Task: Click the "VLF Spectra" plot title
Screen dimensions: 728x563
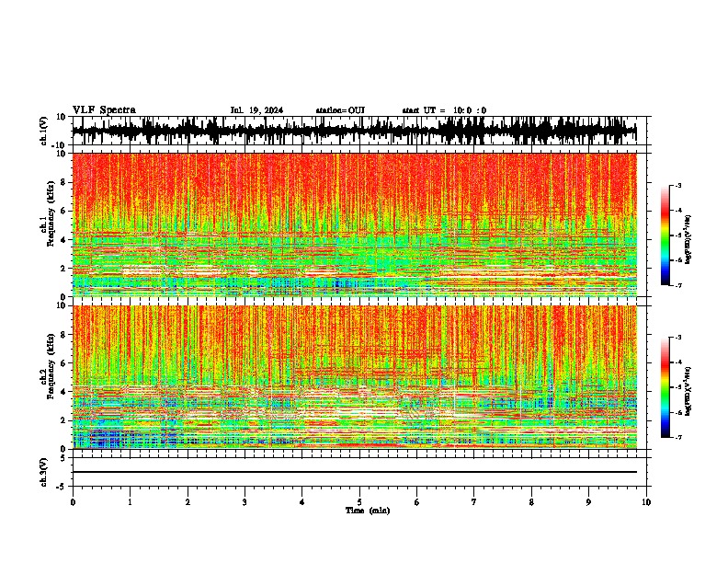Action: tap(104, 110)
